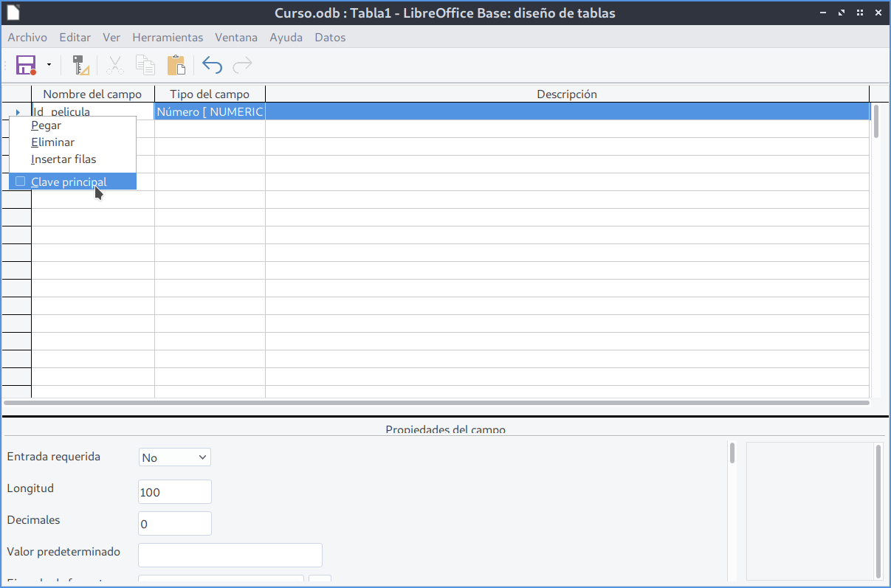Click the horizontal scrollbar under the table grid

pyautogui.click(x=436, y=403)
